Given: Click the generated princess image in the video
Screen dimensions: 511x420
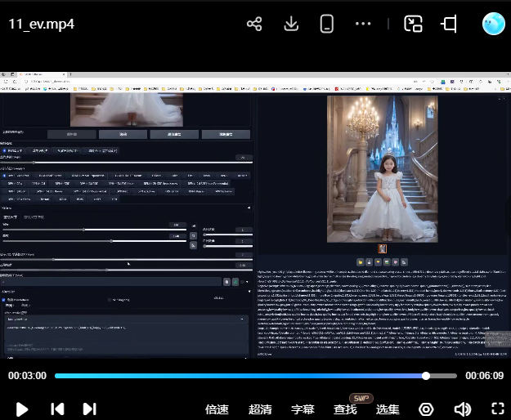Looking at the screenshot, I should coord(382,168).
